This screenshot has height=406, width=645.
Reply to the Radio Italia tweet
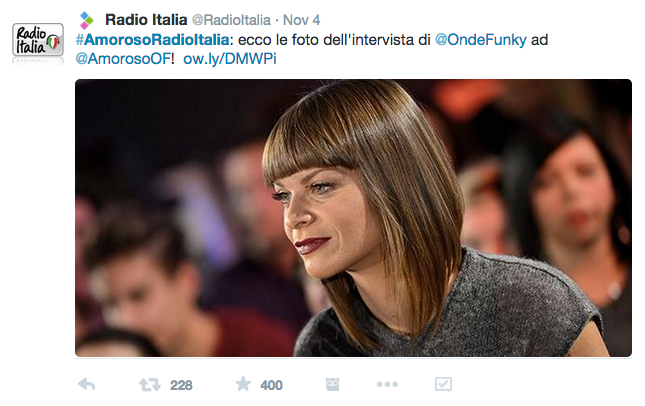pos(86,384)
